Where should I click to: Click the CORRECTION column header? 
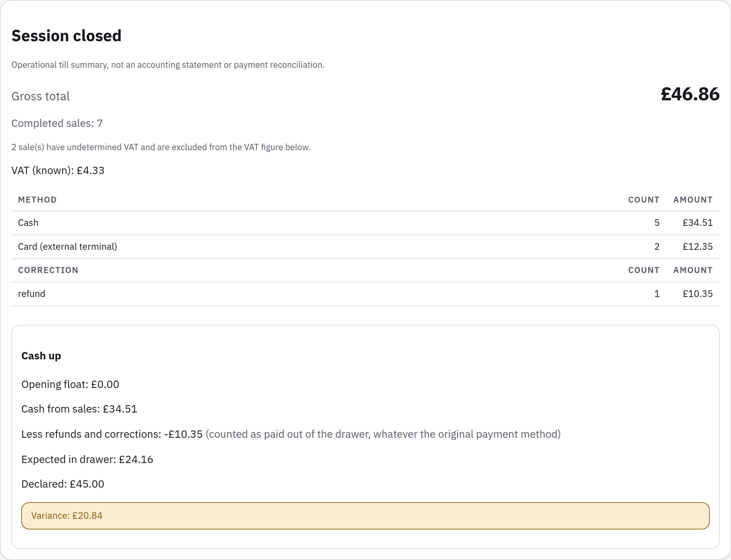[x=49, y=270]
